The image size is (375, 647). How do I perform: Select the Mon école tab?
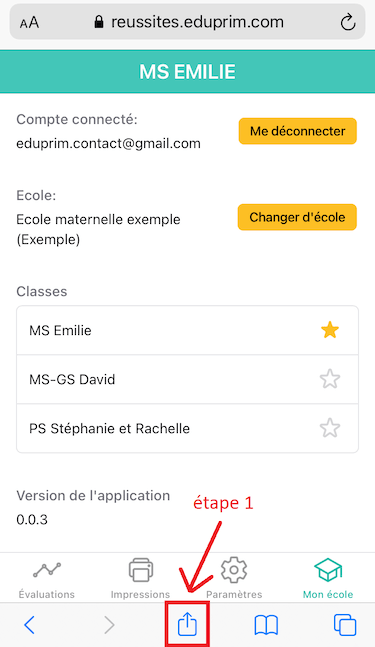[328, 579]
